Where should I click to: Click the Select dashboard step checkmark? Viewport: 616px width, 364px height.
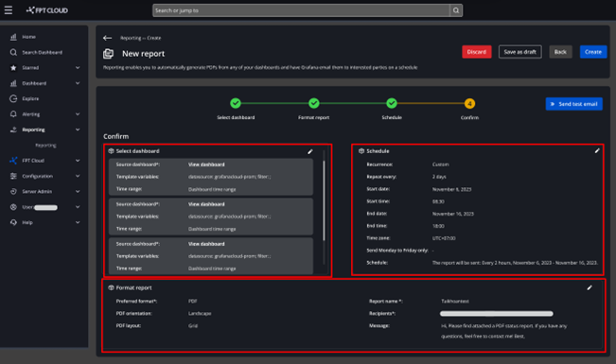point(236,103)
